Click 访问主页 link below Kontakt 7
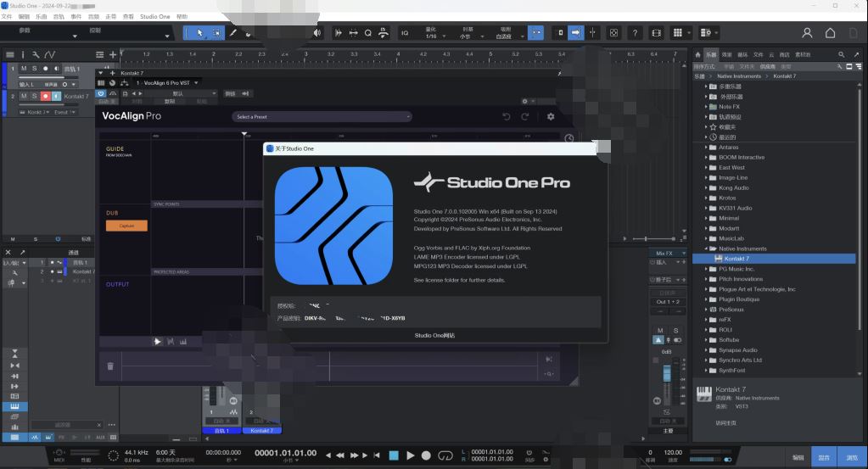 725,423
